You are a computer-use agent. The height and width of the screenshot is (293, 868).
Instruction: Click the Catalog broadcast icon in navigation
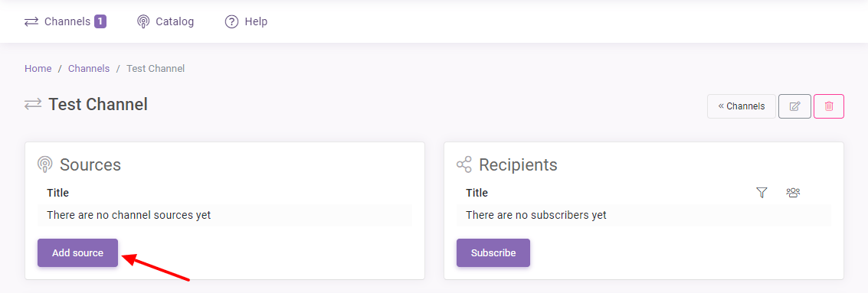click(143, 21)
